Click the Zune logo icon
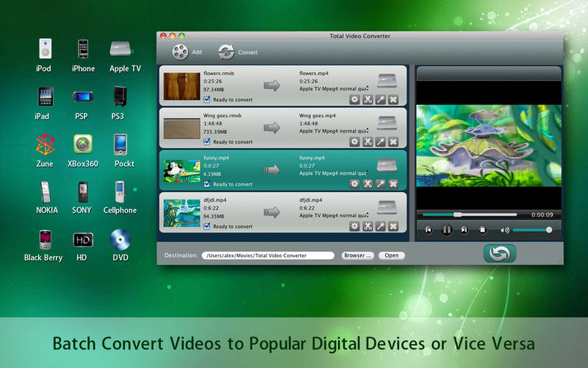 click(46, 144)
